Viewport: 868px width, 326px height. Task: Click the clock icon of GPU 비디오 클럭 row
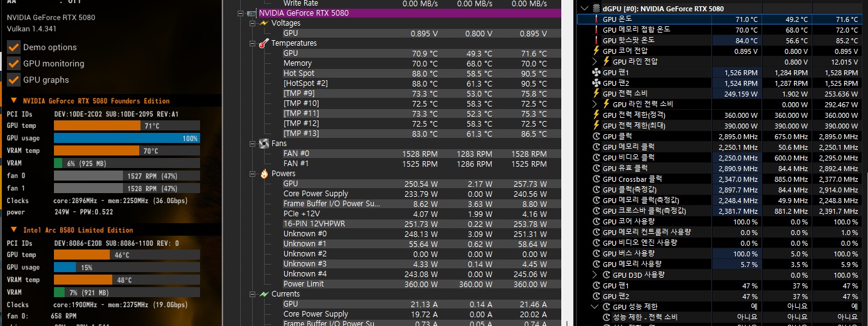click(596, 157)
